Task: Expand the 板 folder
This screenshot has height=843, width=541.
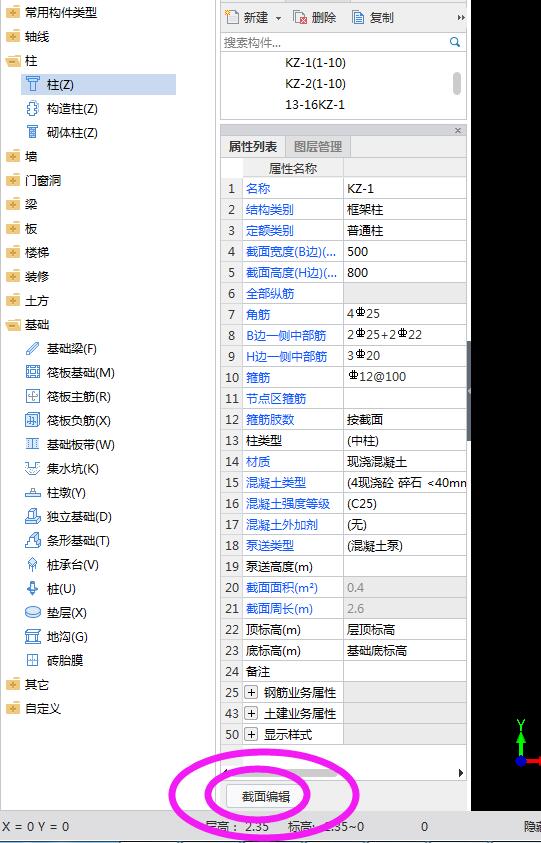Action: point(13,228)
